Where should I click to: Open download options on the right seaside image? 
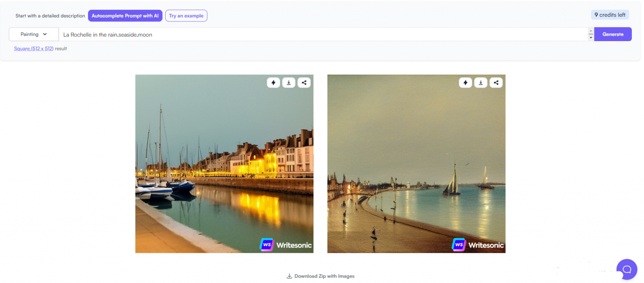coord(480,82)
